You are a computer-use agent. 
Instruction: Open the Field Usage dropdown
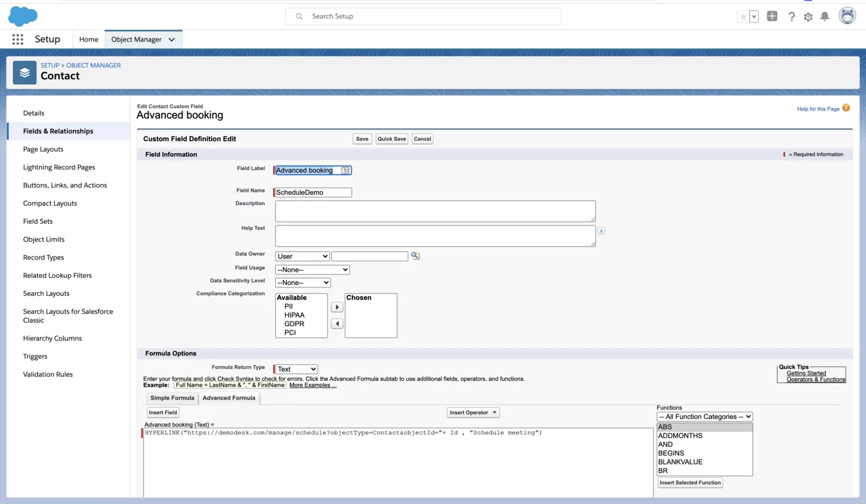(312, 269)
